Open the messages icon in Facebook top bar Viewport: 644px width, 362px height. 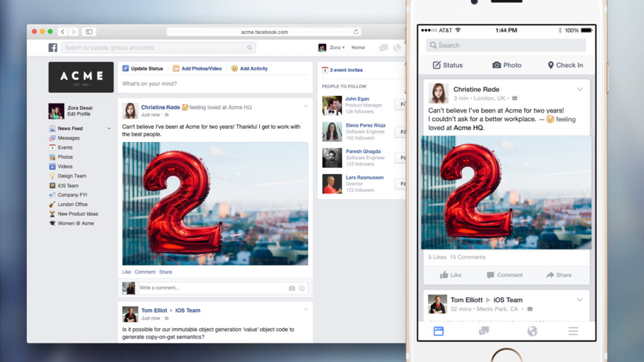(384, 48)
